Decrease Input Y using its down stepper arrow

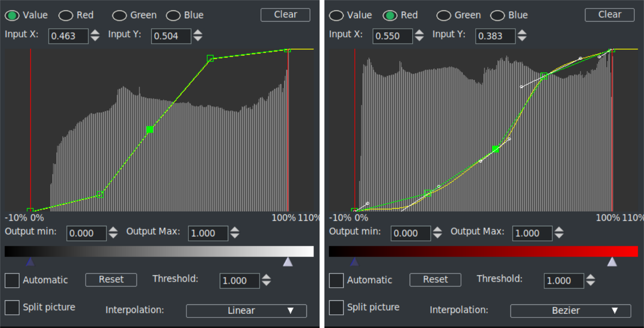point(198,39)
